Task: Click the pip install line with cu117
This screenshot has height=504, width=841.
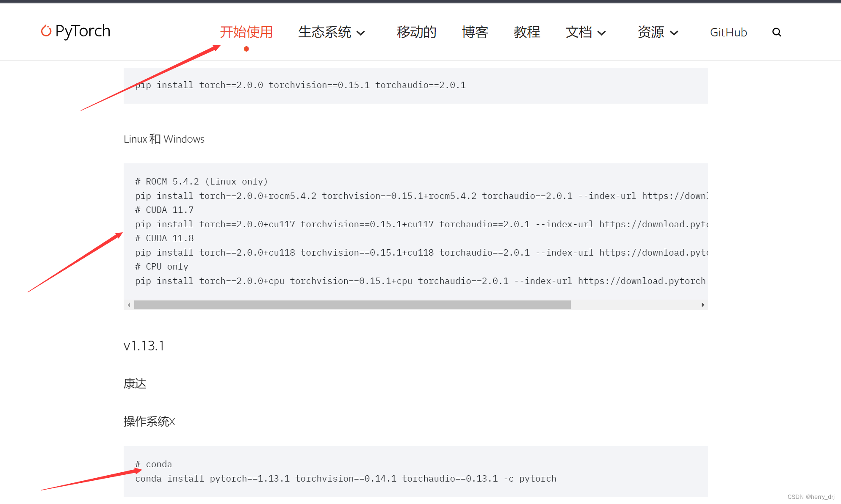Action: [x=421, y=224]
